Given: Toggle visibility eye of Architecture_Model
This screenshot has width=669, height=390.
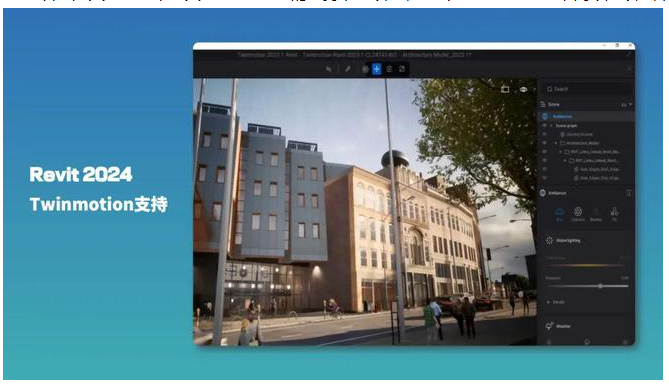Looking at the screenshot, I should coord(544,143).
